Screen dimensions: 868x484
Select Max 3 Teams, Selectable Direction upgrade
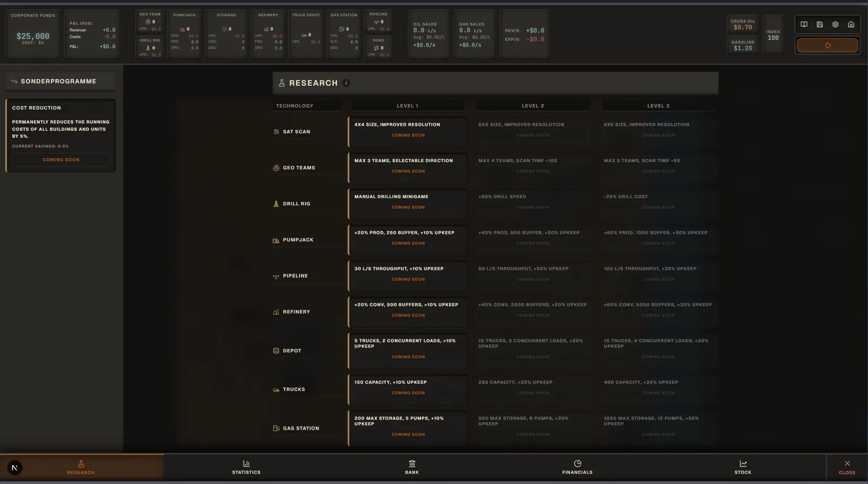click(x=407, y=168)
